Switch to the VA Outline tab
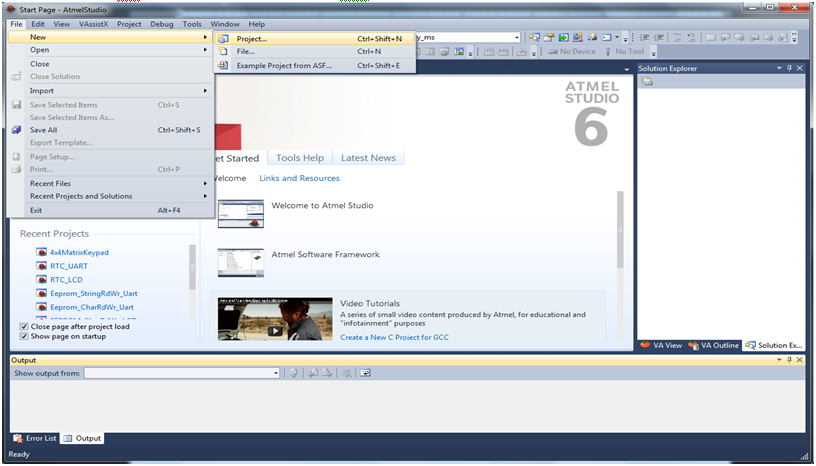 pyautogui.click(x=713, y=345)
